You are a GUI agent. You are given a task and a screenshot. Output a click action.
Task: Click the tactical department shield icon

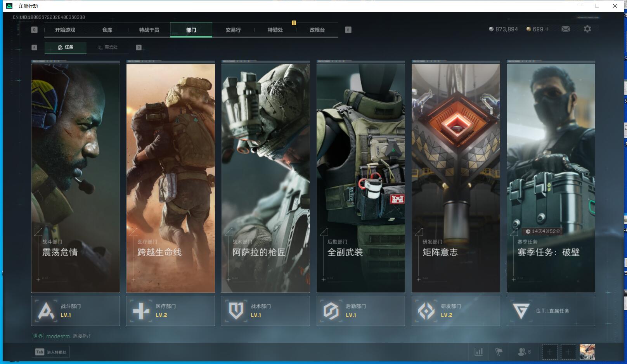[x=236, y=311]
